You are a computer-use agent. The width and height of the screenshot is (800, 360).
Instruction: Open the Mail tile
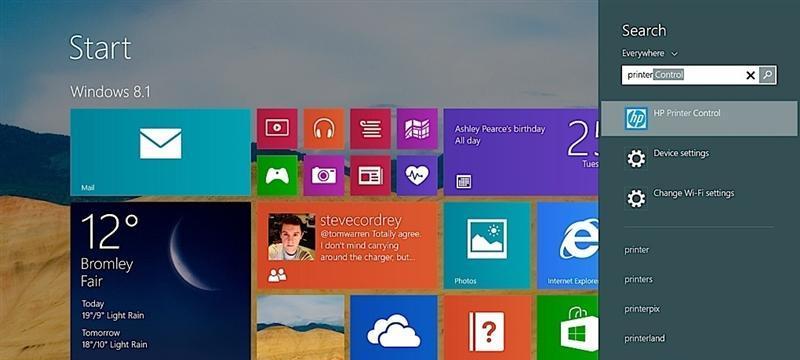click(x=160, y=152)
